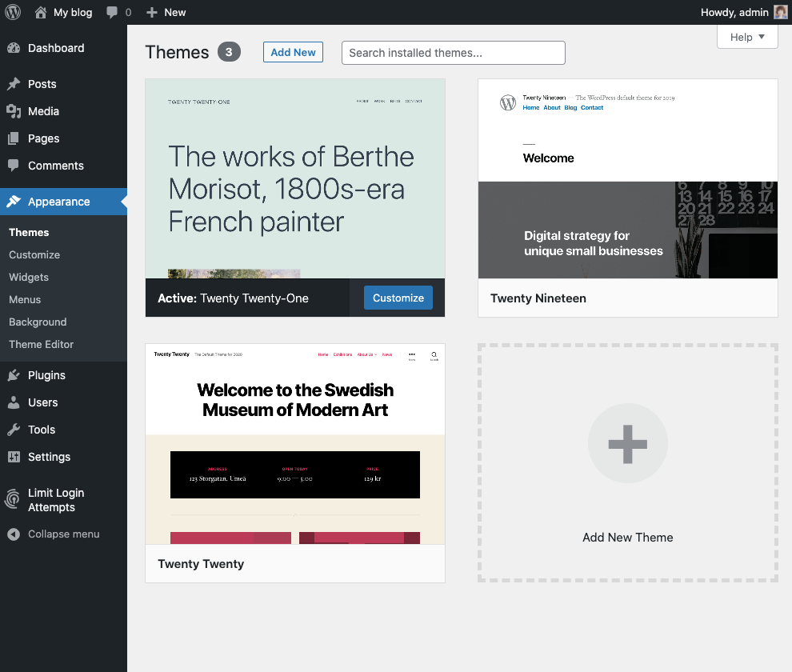Open the home icon next to My blog
Screen dimensions: 792x672
point(41,12)
